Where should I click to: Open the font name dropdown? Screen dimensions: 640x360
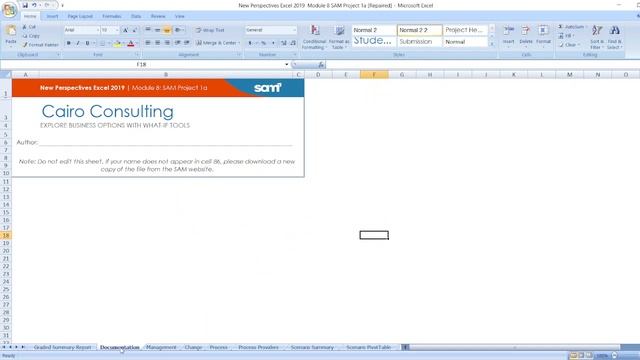click(x=98, y=30)
